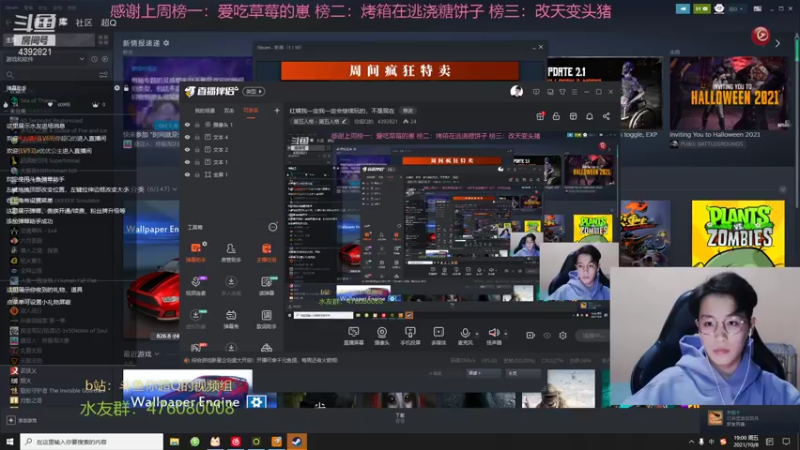Open Steam 社区 community tab
800x450 pixels.
pos(84,22)
